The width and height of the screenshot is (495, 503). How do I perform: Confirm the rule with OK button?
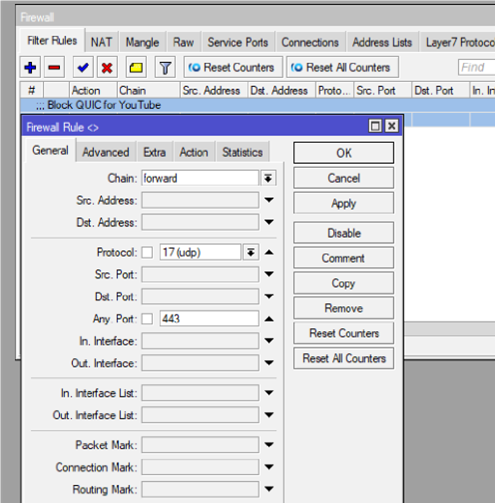pyautogui.click(x=344, y=153)
